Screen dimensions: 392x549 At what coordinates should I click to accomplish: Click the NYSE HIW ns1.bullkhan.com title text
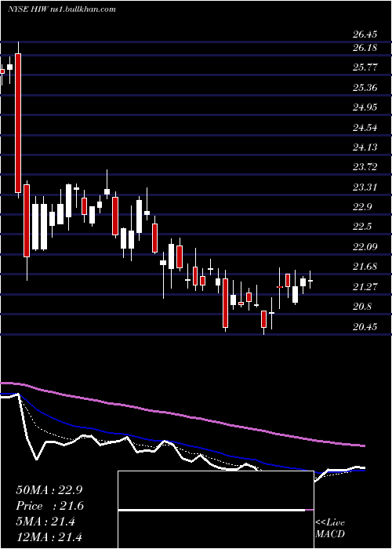[x=62, y=9]
